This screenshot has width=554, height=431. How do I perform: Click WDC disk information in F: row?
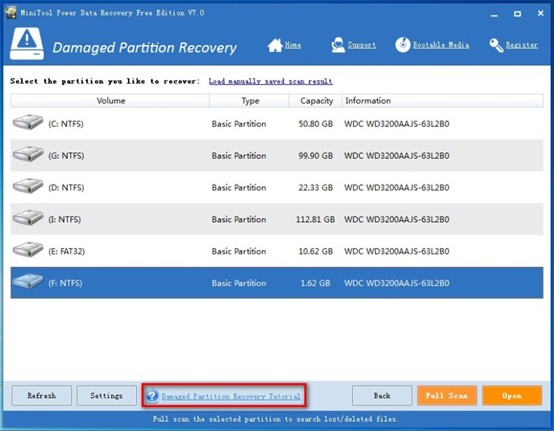coord(397,283)
